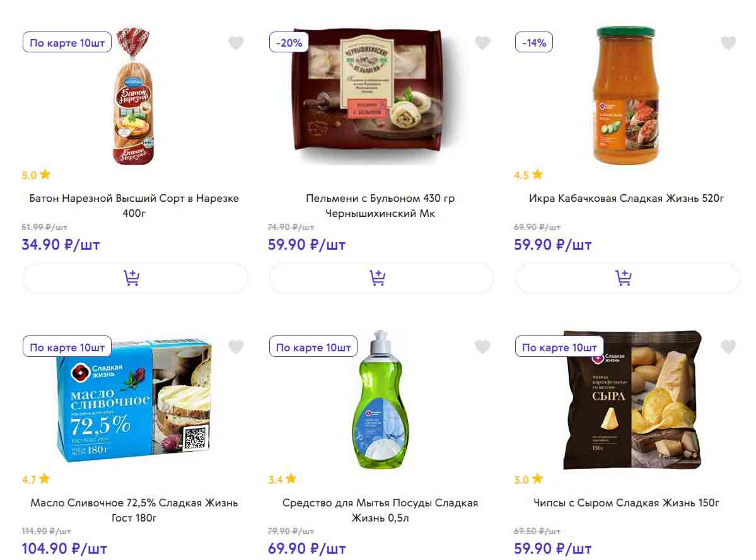Open Чипсы с Сыром Сладкая Жизнь title
Screen dimensions: 756x560
tap(627, 503)
